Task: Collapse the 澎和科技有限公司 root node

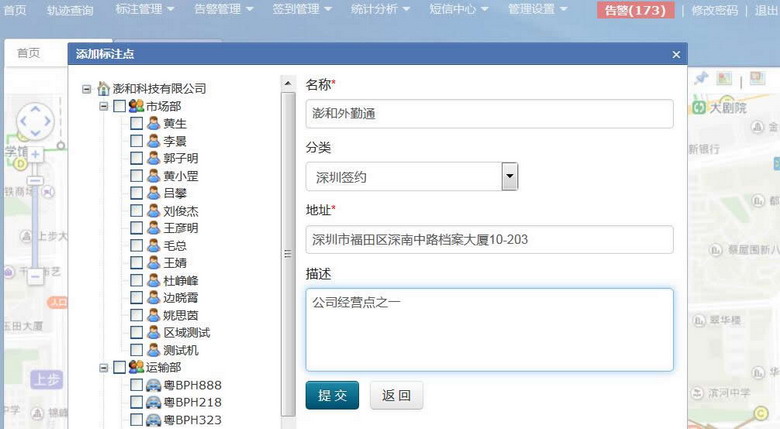Action: coord(87,89)
